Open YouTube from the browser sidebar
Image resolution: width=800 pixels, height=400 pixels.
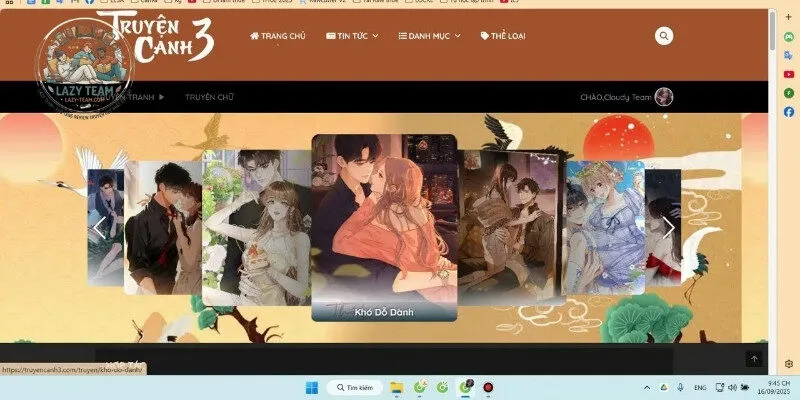point(789,74)
